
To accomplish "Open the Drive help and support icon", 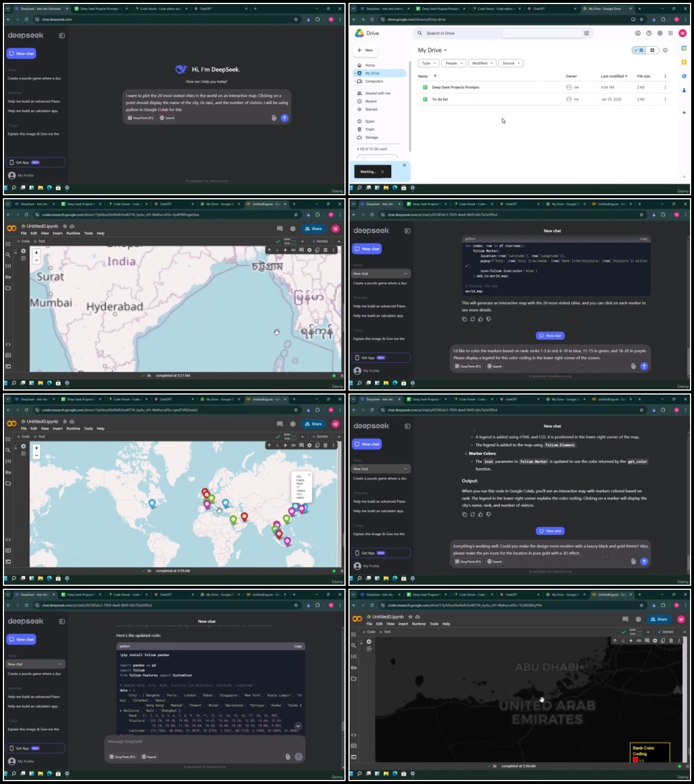I will 649,33.
